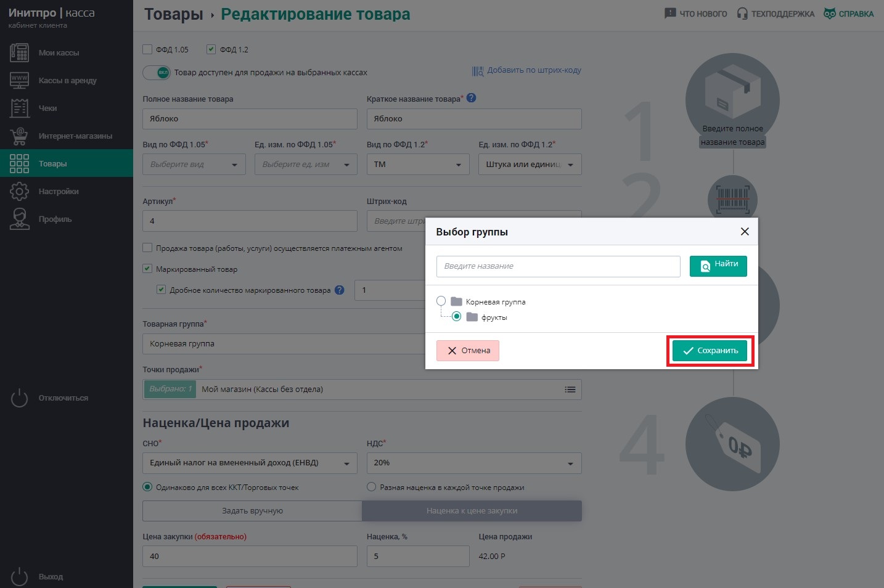Open Интернет-магазины cart icon in sidebar
The image size is (884, 588).
(19, 136)
